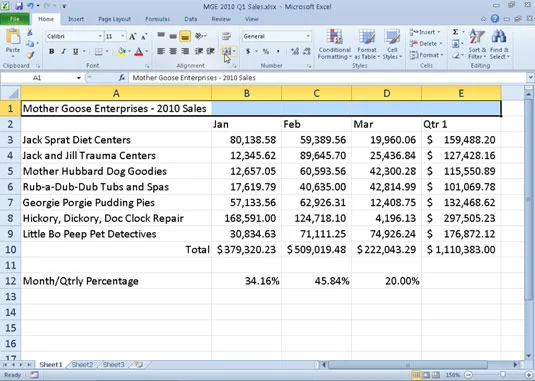Screen dimensions: 535x381
Task: Toggle Bold formatting
Action: [x=51, y=52]
